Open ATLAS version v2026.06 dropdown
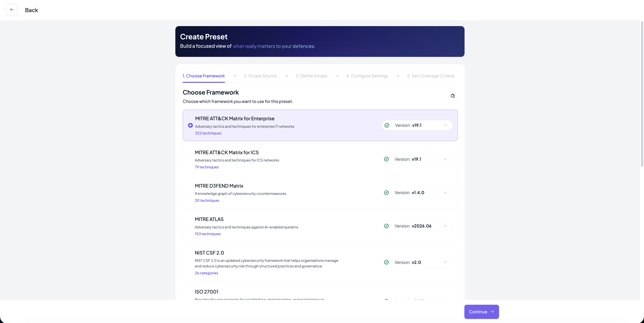The image size is (644, 323). [417, 226]
